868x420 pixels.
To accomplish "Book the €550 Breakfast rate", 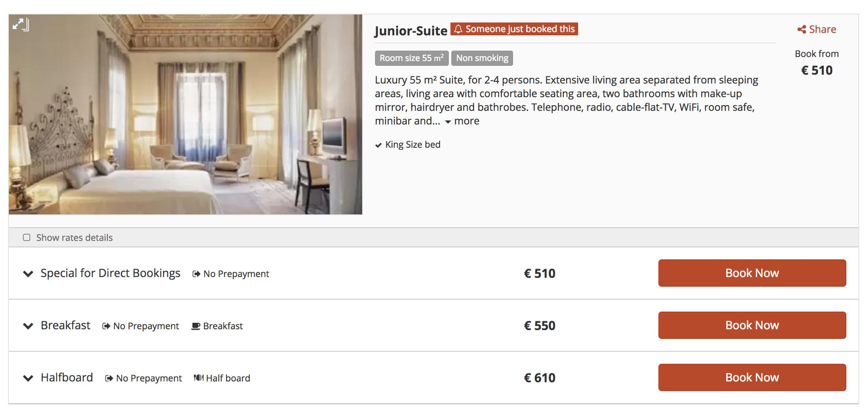I will tap(752, 325).
